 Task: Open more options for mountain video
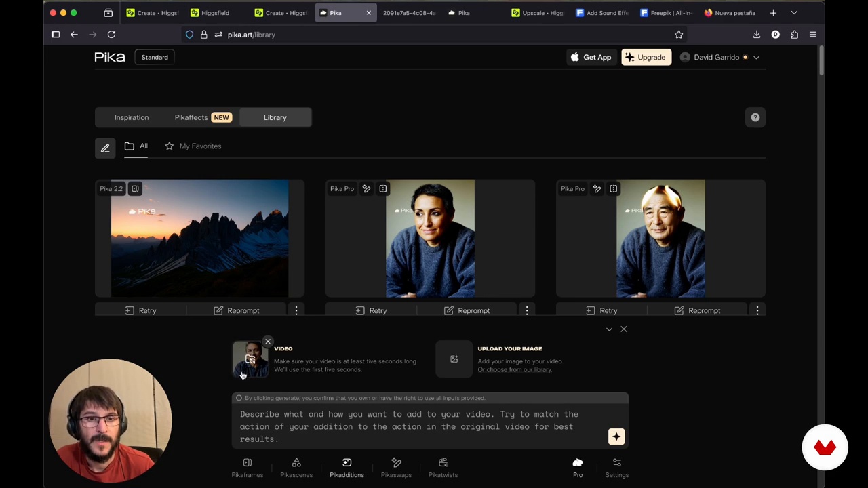296,310
